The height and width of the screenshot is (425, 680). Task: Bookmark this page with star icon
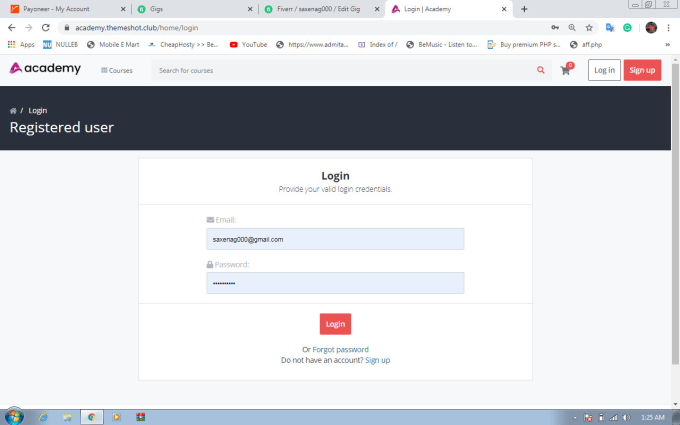point(589,28)
